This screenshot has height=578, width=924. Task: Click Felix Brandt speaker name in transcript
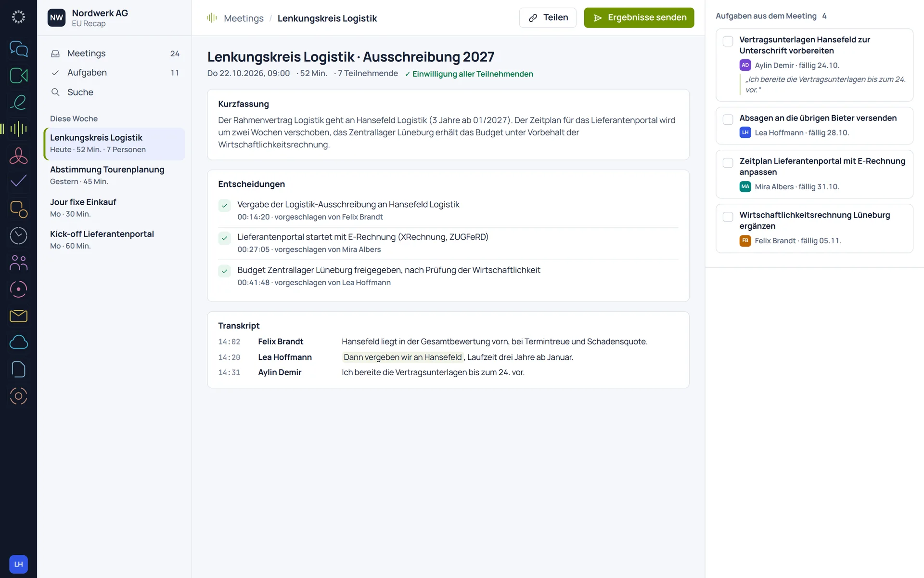tap(281, 342)
